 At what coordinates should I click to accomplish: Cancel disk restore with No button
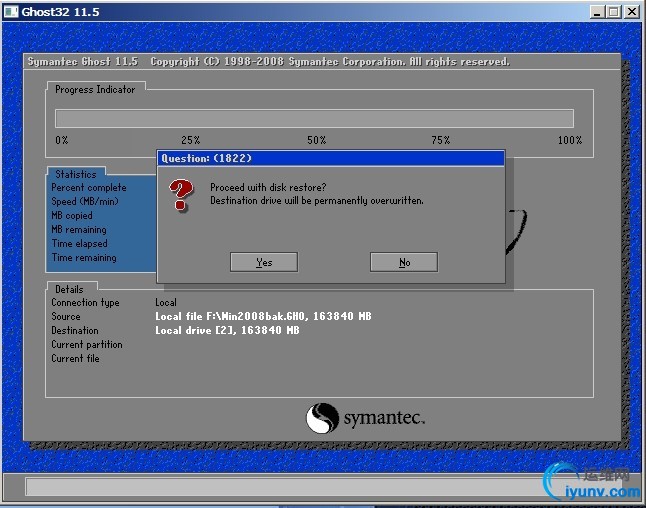coord(404,262)
